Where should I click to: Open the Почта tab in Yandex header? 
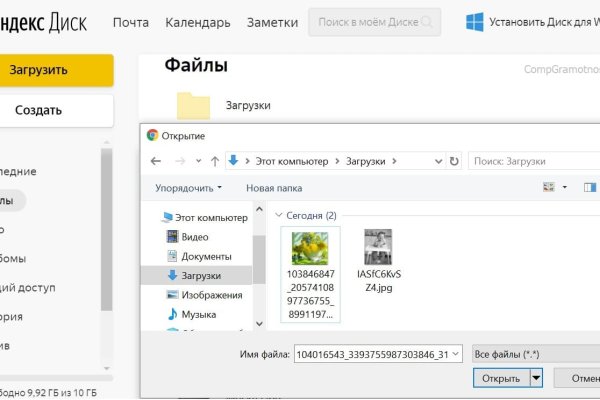point(131,22)
